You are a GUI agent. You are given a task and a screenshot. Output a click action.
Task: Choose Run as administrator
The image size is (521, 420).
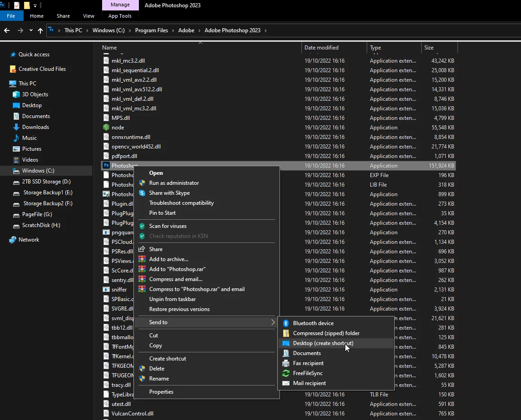pos(174,183)
